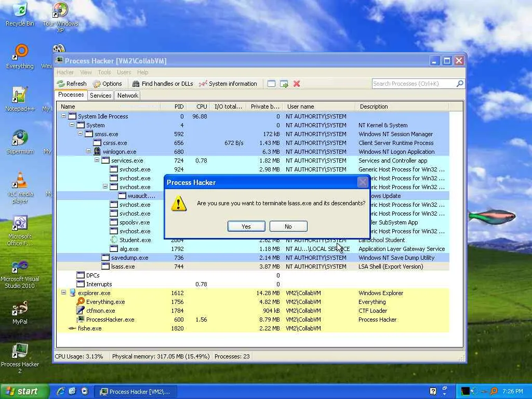Sort by the Name column header

click(x=109, y=107)
